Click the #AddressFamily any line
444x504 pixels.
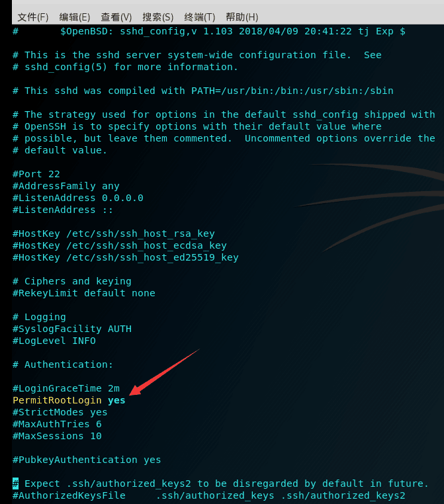pyautogui.click(x=66, y=186)
